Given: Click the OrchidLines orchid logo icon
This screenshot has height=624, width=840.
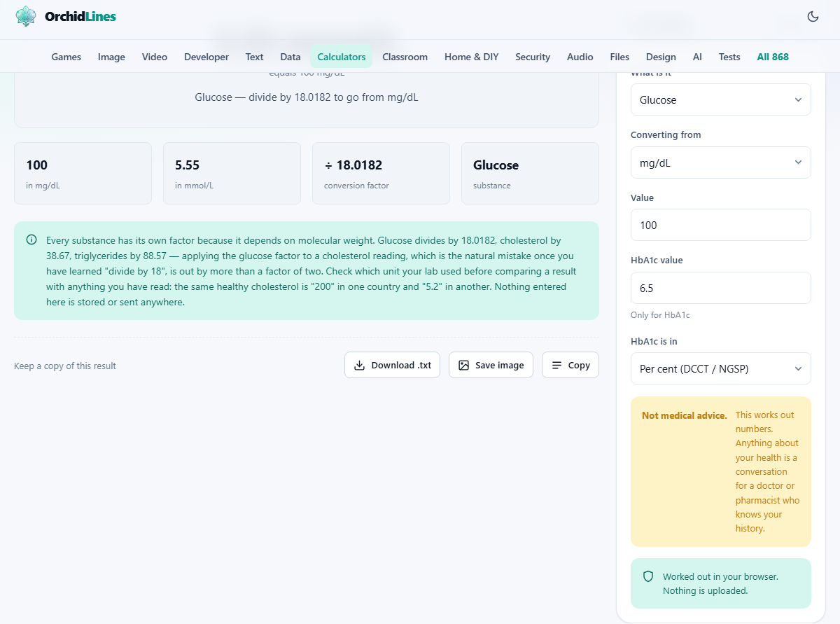Looking at the screenshot, I should [x=26, y=16].
